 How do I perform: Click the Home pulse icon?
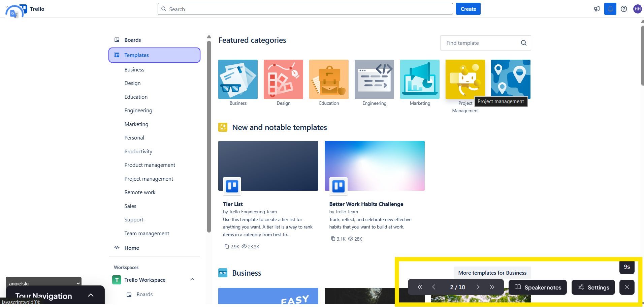pos(117,248)
